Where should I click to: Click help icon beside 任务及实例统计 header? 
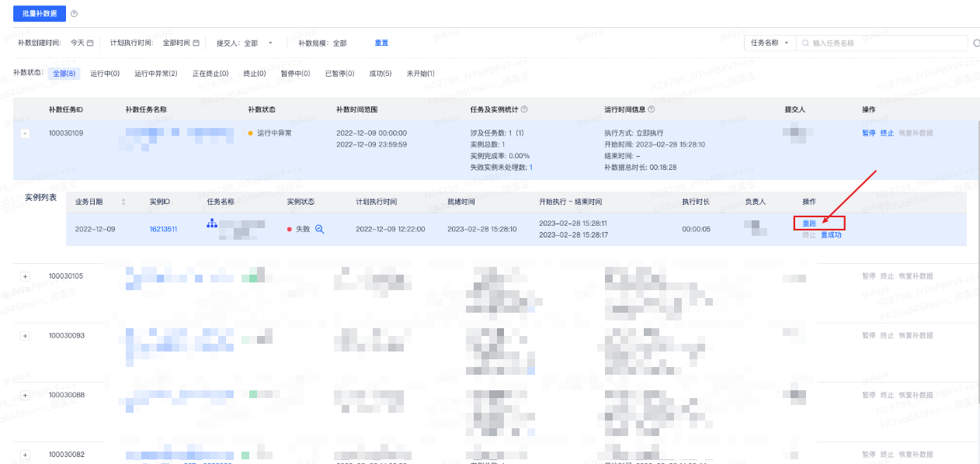[x=524, y=109]
